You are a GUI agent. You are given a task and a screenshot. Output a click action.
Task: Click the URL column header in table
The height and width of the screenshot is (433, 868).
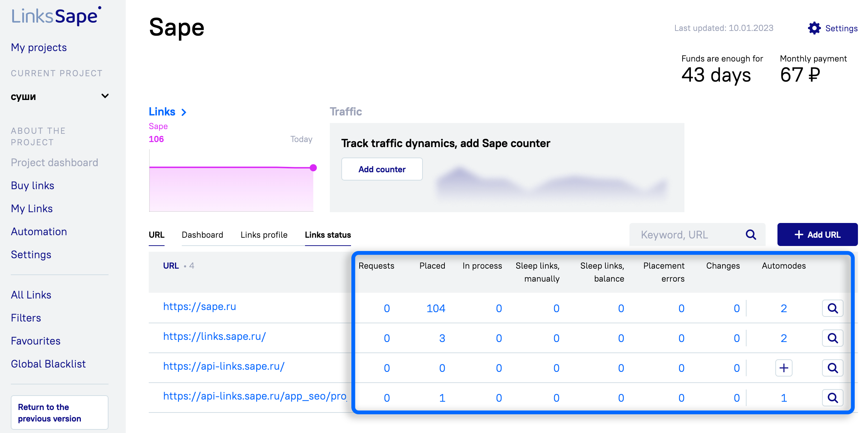[171, 266]
